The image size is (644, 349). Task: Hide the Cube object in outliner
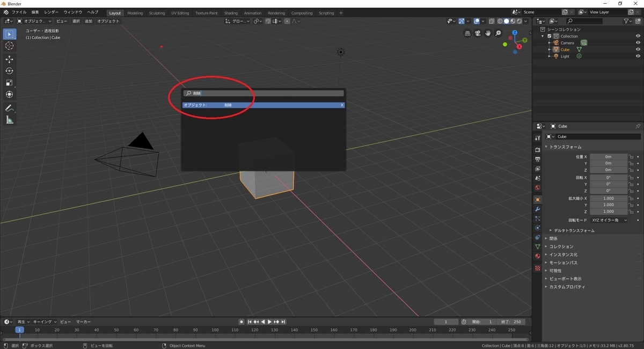pos(638,49)
